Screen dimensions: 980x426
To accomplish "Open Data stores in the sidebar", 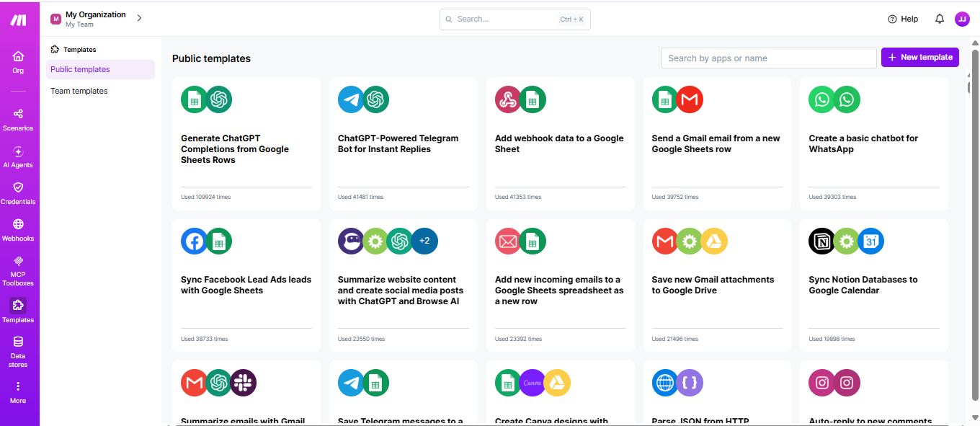I will 18,351.
